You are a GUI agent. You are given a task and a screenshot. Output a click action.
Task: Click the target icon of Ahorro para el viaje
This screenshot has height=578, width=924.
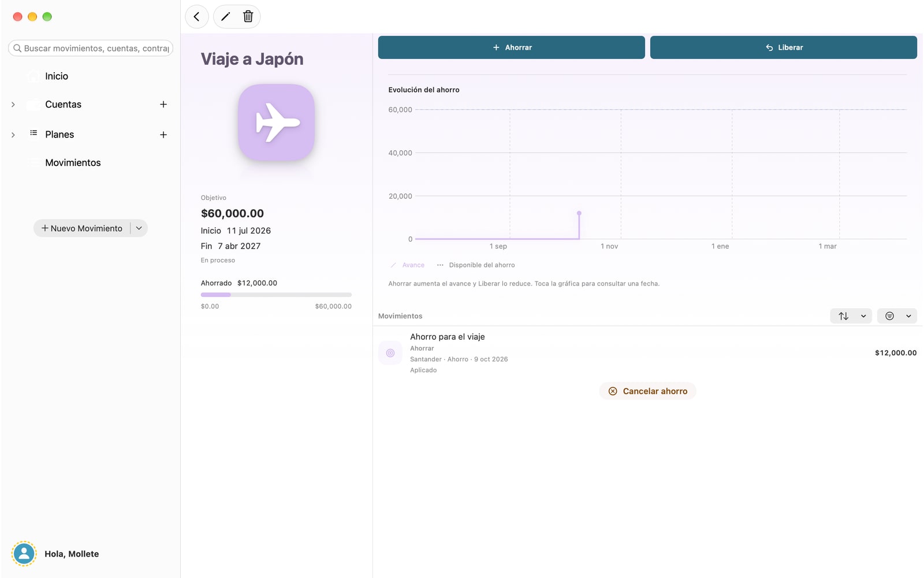pyautogui.click(x=390, y=353)
